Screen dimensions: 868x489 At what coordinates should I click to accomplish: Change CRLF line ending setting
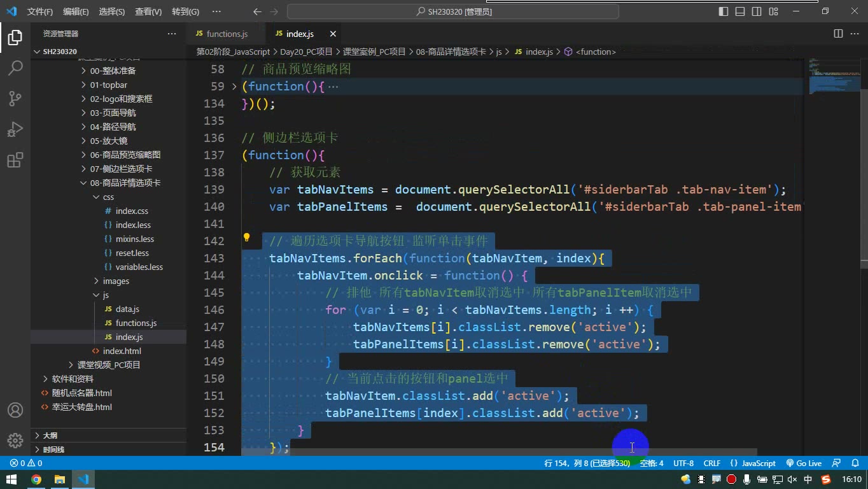[712, 464]
